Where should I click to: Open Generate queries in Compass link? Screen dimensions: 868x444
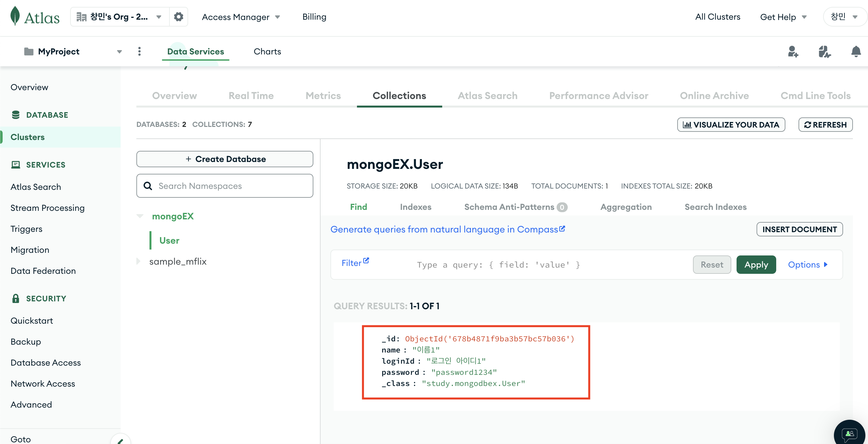click(447, 229)
